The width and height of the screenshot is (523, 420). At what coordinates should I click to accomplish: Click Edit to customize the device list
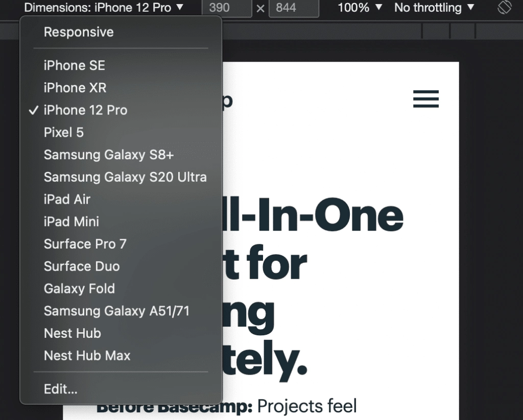click(60, 389)
